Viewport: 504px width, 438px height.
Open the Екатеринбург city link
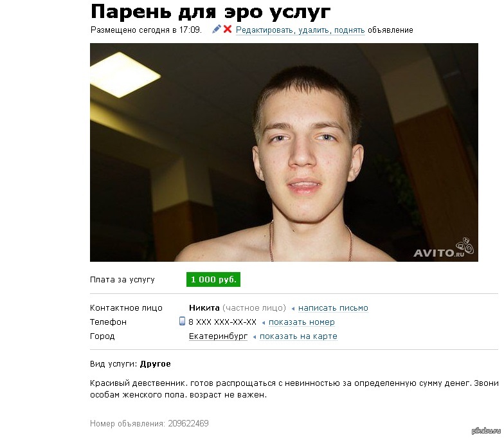click(x=219, y=336)
